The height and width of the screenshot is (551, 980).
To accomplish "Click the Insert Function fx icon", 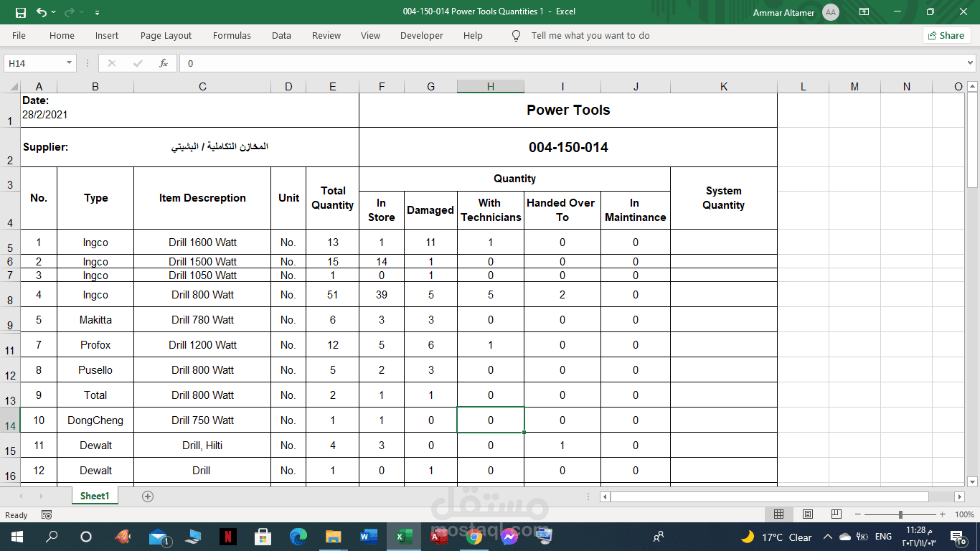I will tap(164, 63).
